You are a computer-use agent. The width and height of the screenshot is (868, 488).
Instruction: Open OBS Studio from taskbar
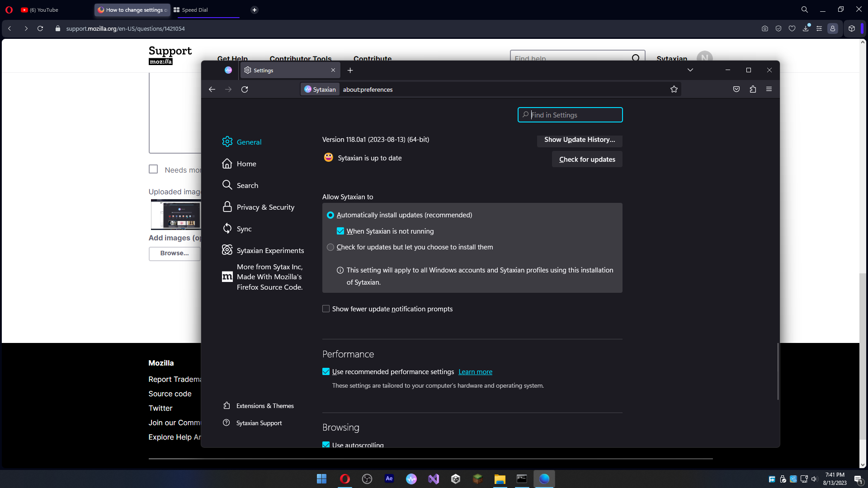click(x=367, y=479)
